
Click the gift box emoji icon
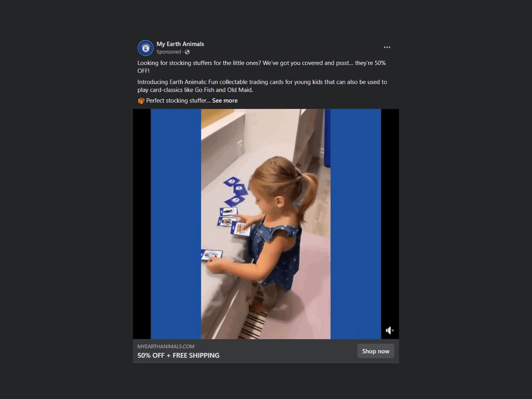[141, 101]
